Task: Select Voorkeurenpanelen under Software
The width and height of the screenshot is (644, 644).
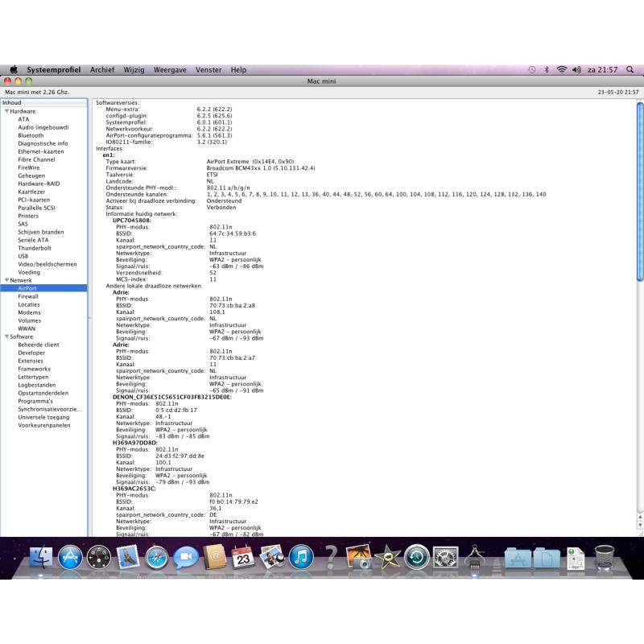Action: (x=44, y=425)
